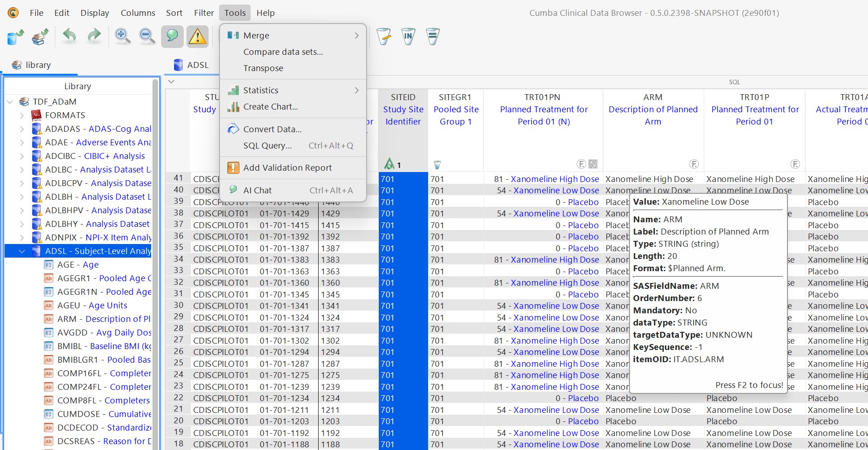
Task: Click the undo arrow icon
Action: 69,36
